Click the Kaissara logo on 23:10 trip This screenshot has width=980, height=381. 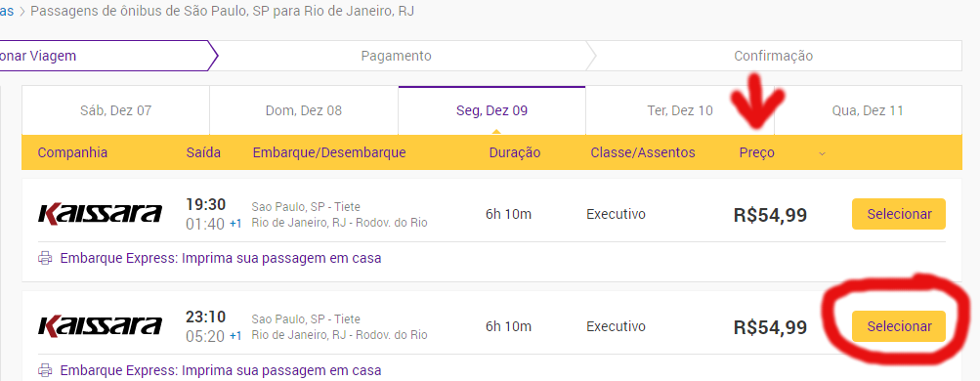[x=100, y=325]
